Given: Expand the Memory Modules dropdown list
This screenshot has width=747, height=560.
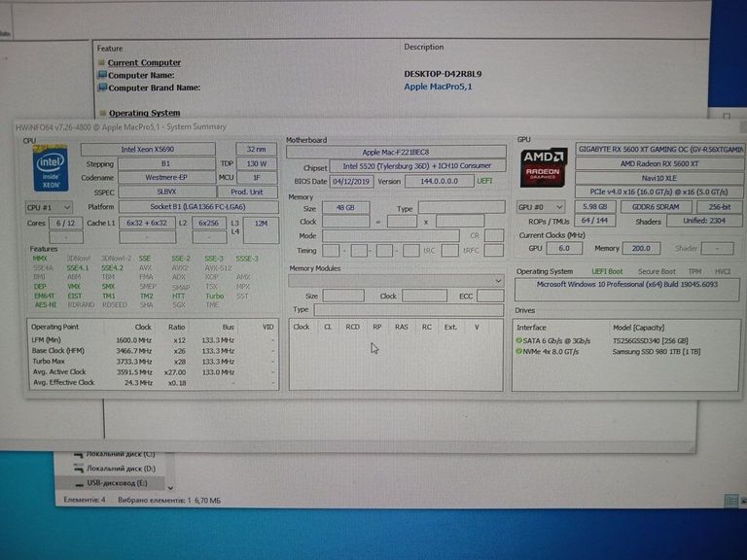Looking at the screenshot, I should pyautogui.click(x=499, y=280).
